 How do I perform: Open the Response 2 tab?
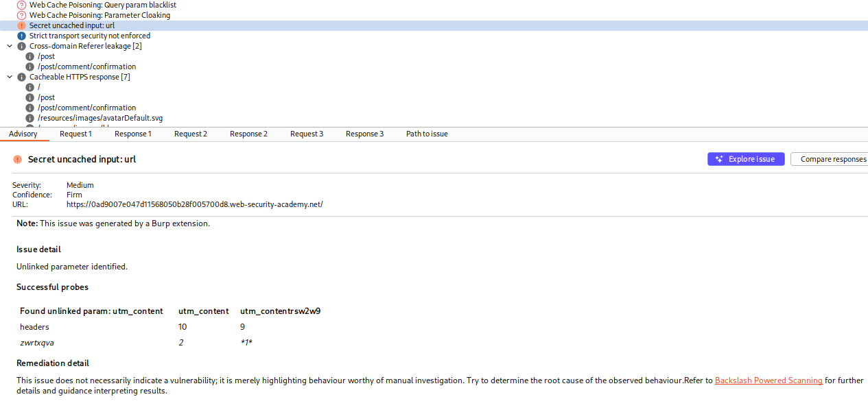tap(248, 134)
